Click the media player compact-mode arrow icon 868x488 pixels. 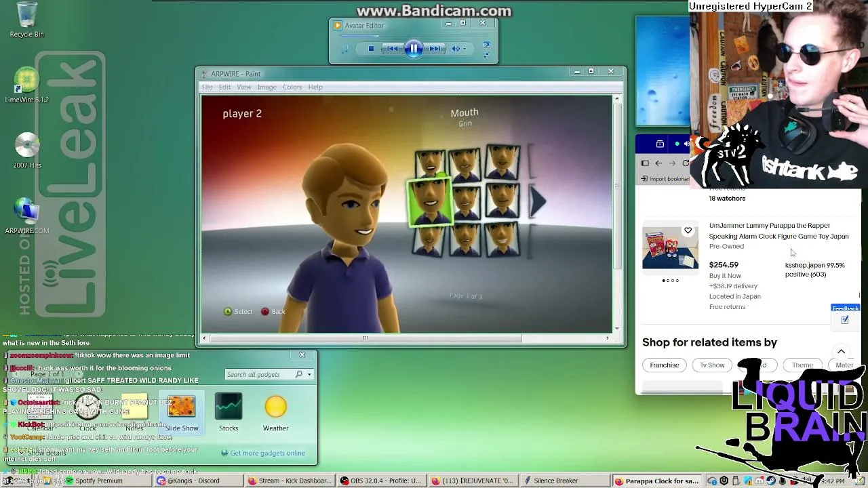[486, 54]
